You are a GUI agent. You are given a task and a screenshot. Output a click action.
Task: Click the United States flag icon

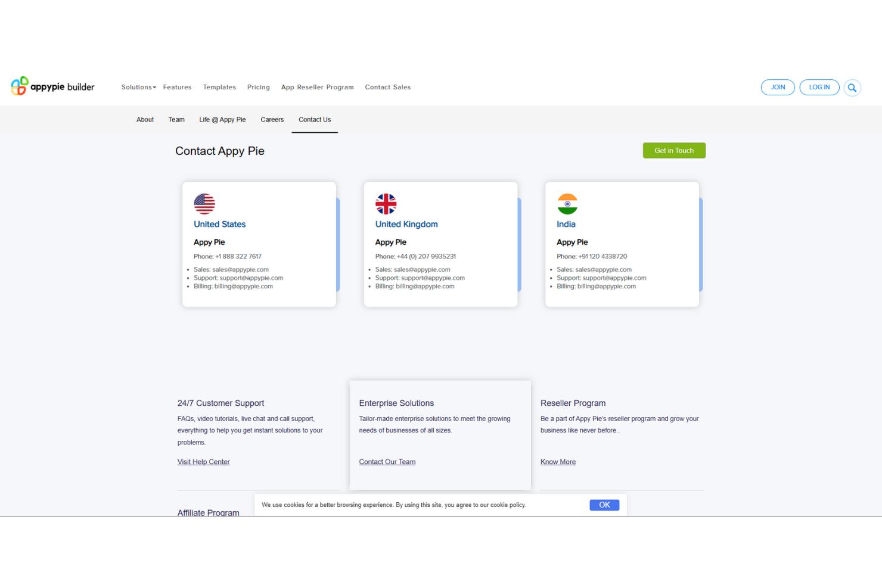204,204
